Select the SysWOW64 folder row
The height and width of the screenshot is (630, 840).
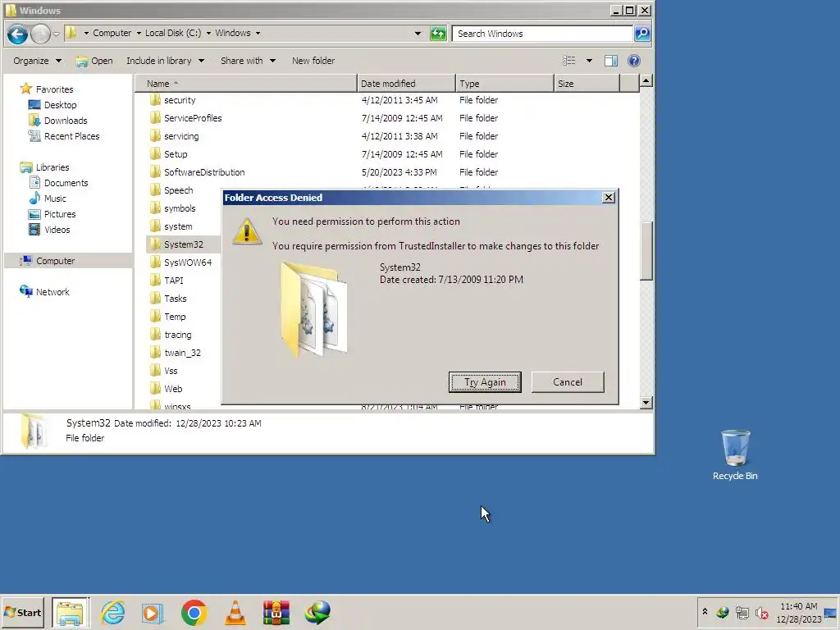(x=184, y=262)
